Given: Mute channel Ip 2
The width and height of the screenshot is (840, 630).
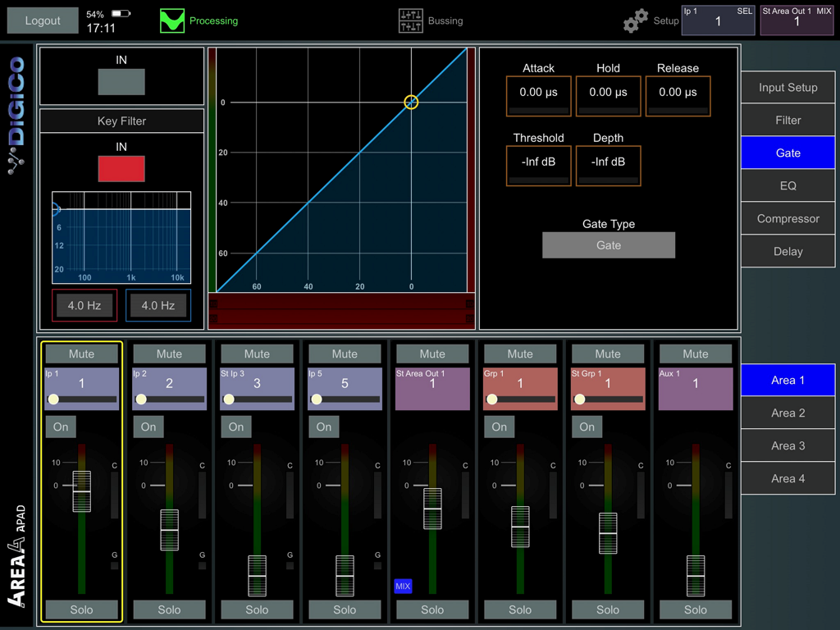Looking at the screenshot, I should (x=169, y=354).
